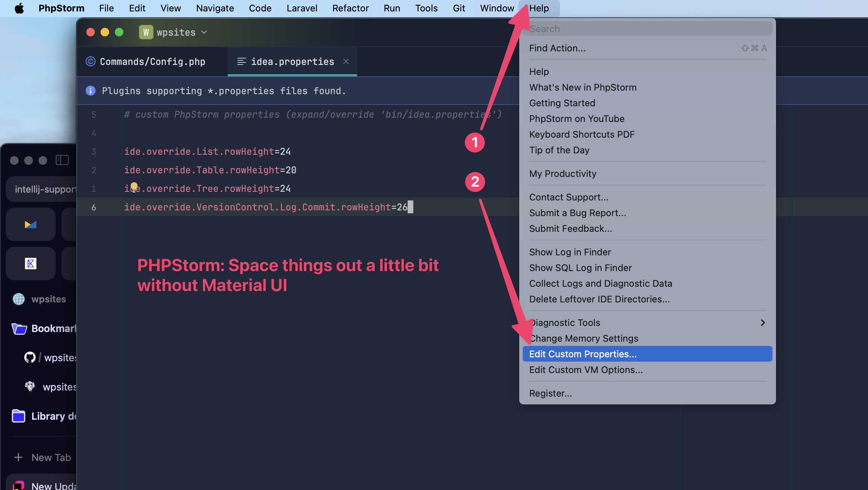Open Keyboard Shortcuts PDF
This screenshot has height=490, width=868.
647,134
